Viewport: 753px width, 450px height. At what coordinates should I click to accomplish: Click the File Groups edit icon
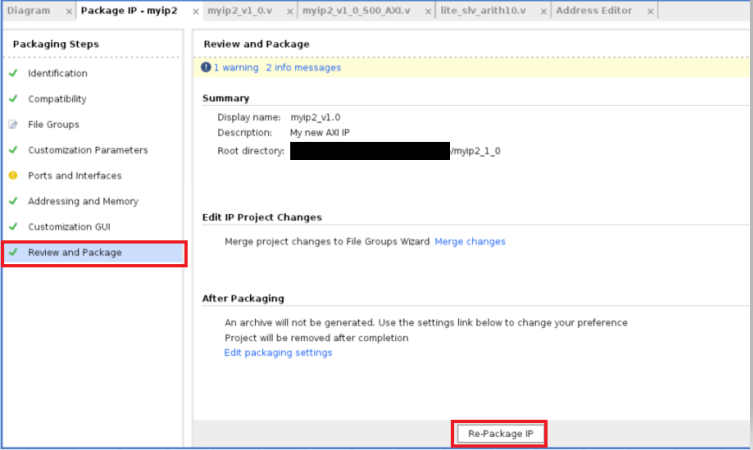[x=13, y=125]
